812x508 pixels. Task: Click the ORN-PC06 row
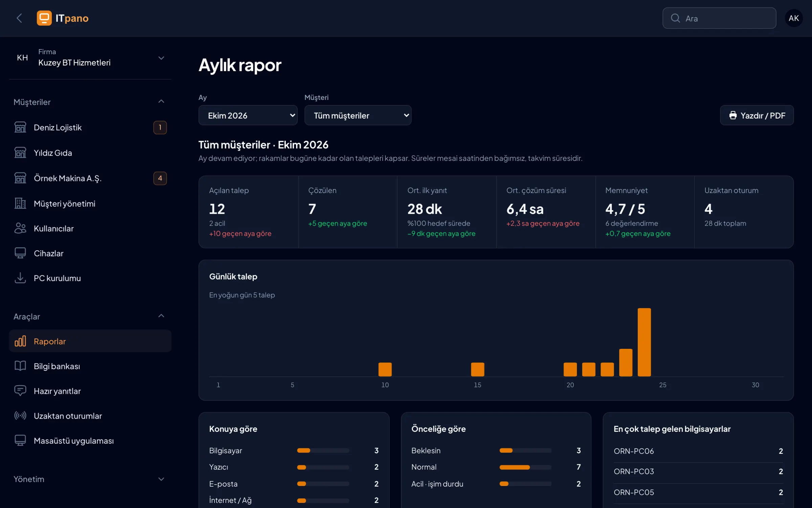(698, 451)
